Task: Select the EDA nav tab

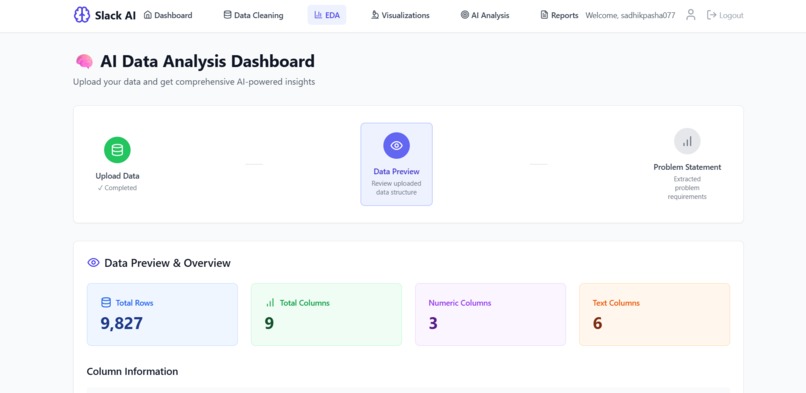Action: (x=327, y=15)
